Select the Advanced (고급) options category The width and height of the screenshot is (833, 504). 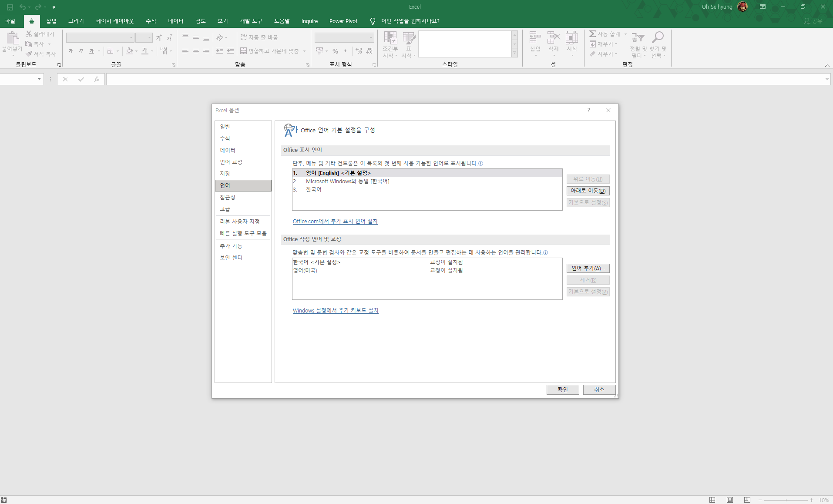click(x=243, y=209)
